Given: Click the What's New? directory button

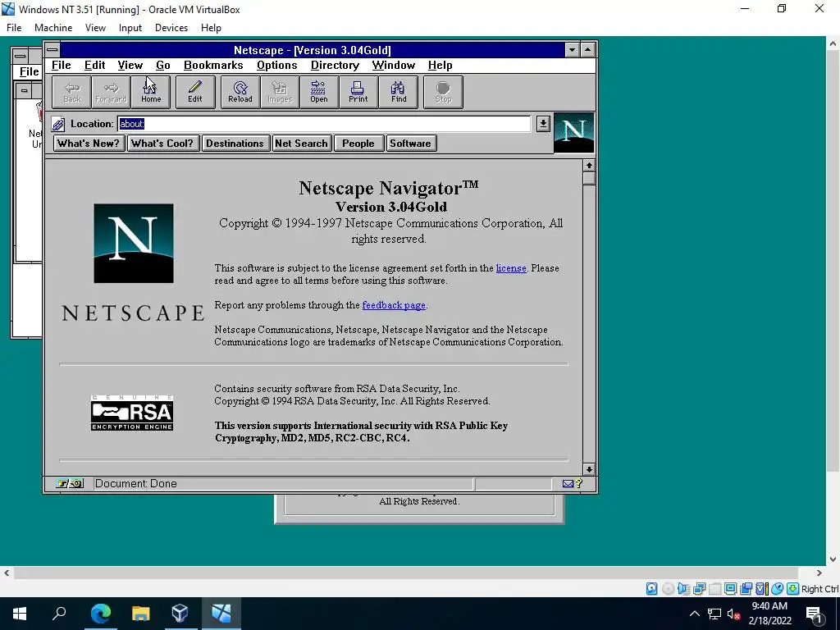Looking at the screenshot, I should click(x=89, y=144).
